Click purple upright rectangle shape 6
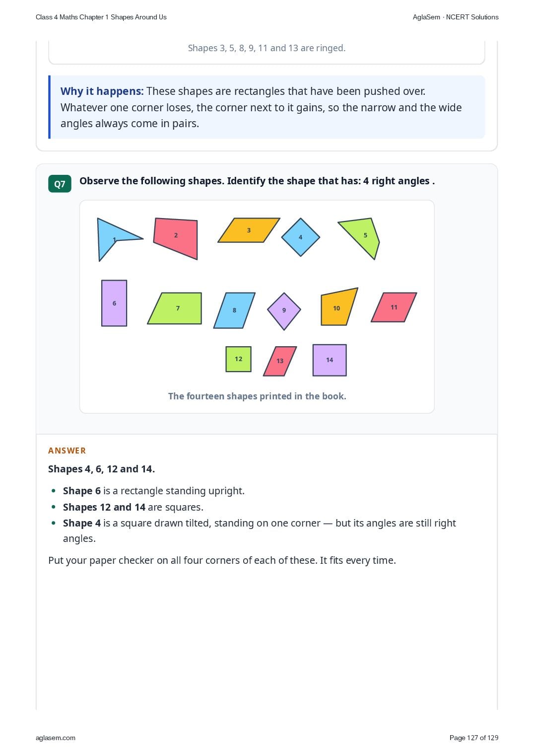 coord(114,303)
